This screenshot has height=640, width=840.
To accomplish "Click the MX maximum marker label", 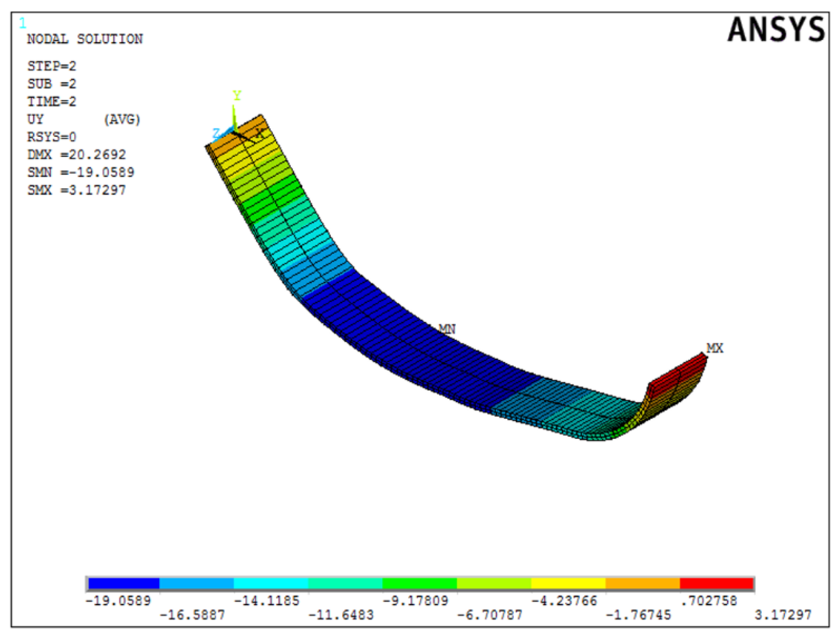I will [714, 348].
